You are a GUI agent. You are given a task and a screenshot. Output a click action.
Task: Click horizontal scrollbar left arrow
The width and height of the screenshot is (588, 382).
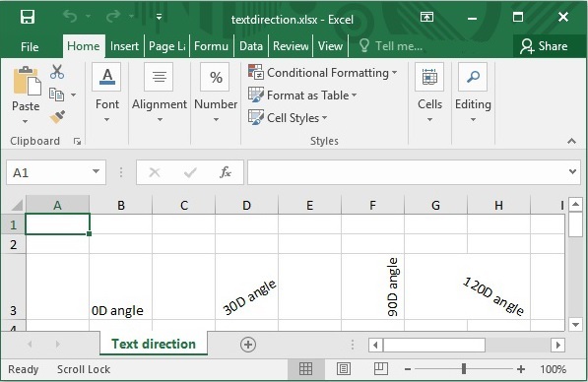(x=375, y=345)
